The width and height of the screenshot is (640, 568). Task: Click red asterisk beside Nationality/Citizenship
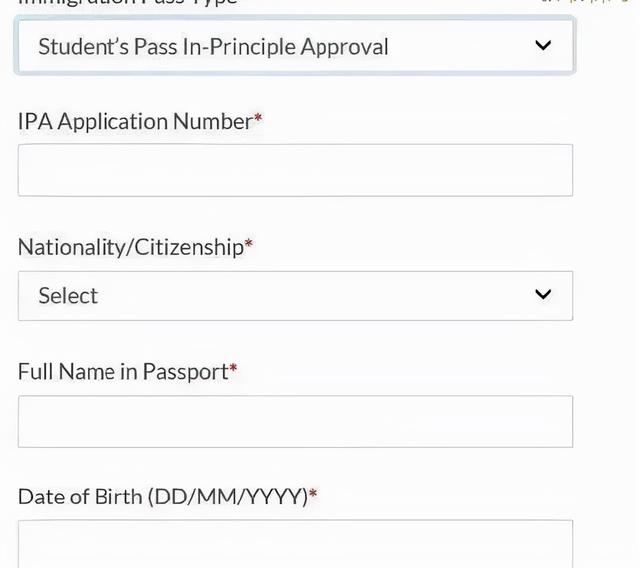click(x=249, y=243)
